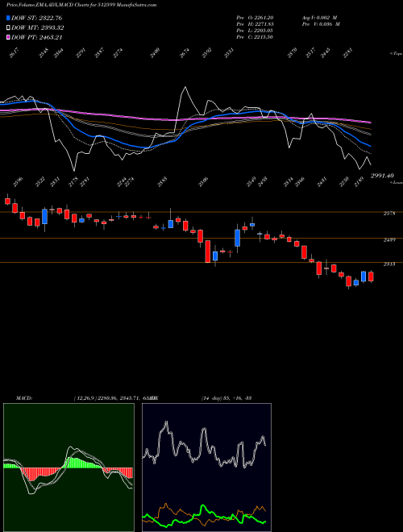
Task: Click the magenta DOW PT legend swatch
Action: click(x=9, y=37)
